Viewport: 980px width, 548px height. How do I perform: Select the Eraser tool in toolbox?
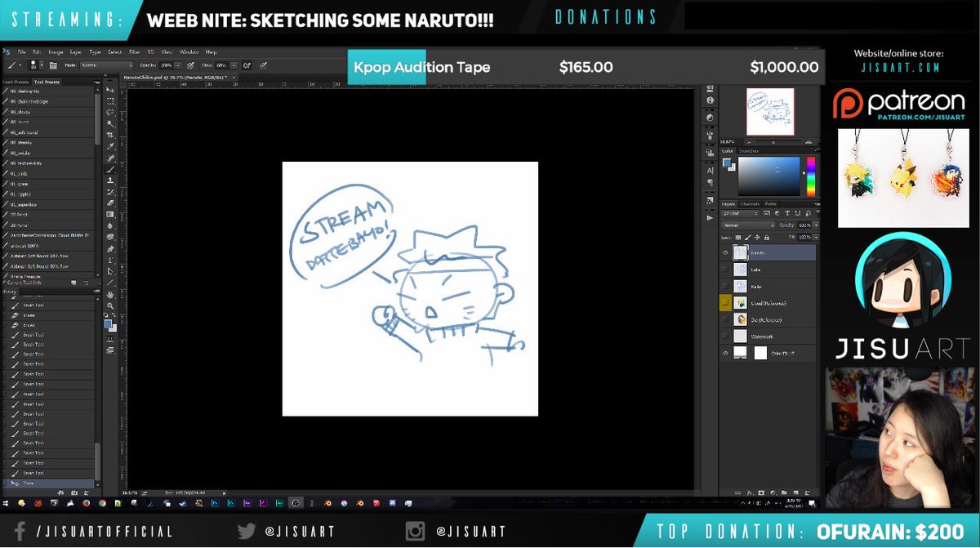click(x=110, y=203)
